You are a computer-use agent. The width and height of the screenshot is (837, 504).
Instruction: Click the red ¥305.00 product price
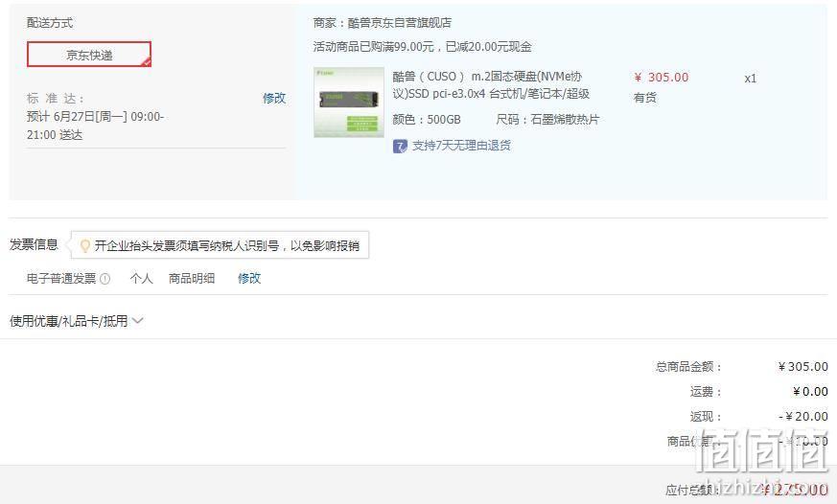[662, 78]
